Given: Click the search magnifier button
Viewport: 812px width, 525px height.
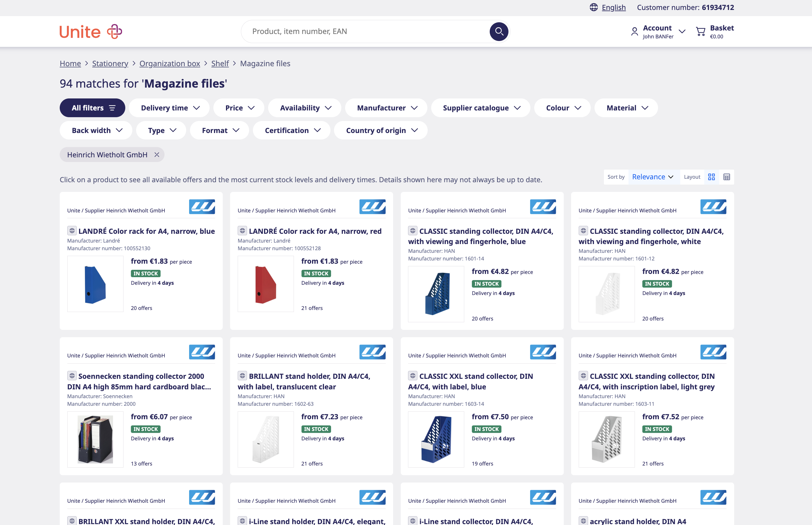Looking at the screenshot, I should (x=499, y=31).
